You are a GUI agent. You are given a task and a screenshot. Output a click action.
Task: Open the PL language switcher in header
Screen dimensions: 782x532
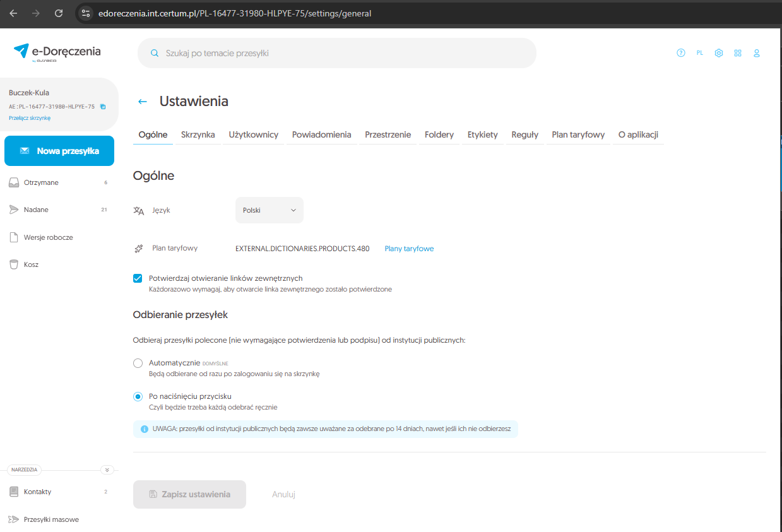[699, 53]
